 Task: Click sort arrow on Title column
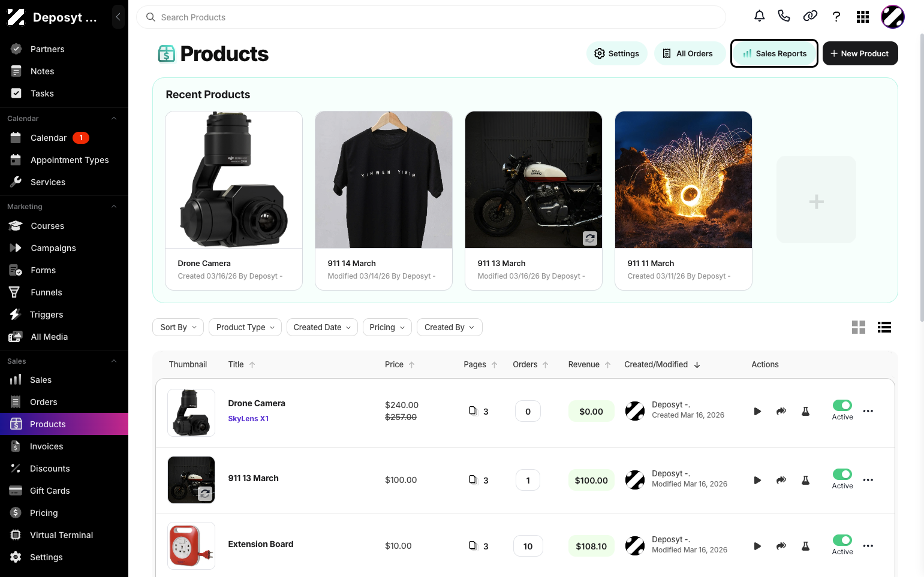252,364
